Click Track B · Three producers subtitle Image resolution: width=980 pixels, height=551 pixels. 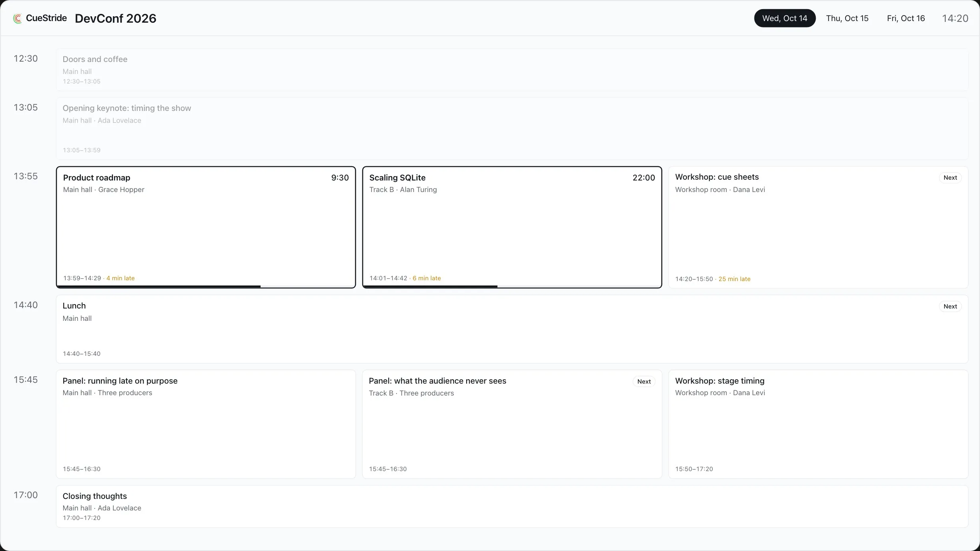pyautogui.click(x=411, y=393)
